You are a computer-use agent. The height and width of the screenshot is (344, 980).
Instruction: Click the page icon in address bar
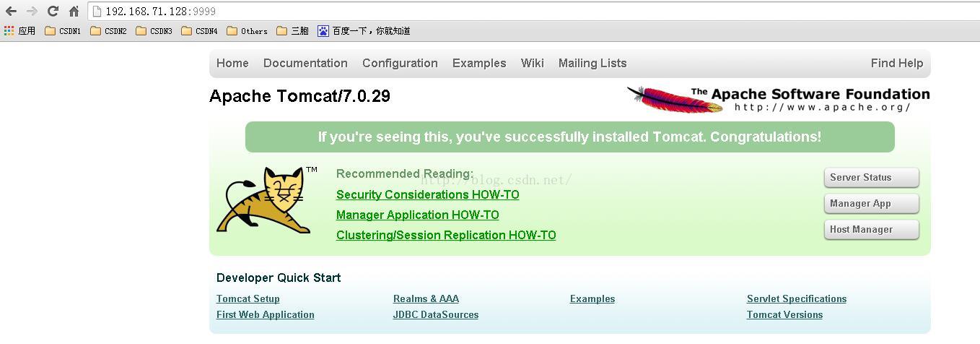click(x=97, y=11)
